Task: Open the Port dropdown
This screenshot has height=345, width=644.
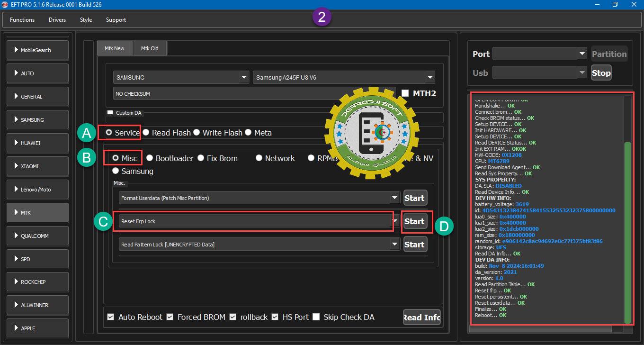Action: tap(540, 54)
